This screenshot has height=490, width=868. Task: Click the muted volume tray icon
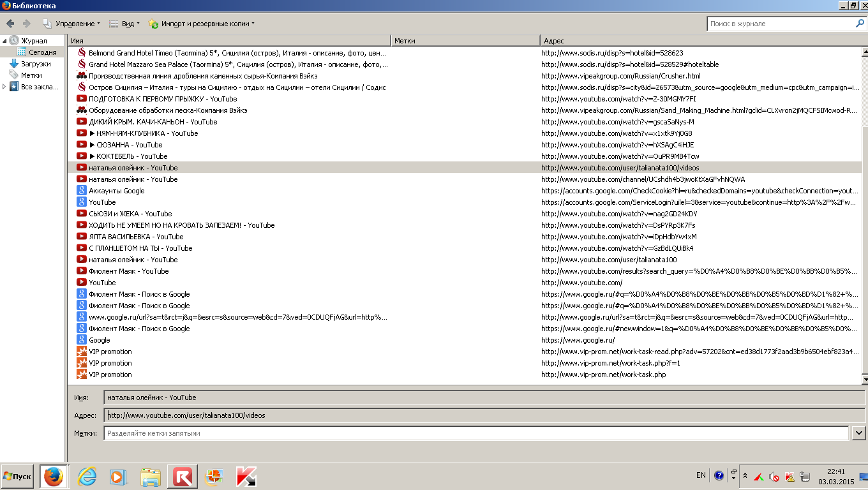click(x=774, y=477)
